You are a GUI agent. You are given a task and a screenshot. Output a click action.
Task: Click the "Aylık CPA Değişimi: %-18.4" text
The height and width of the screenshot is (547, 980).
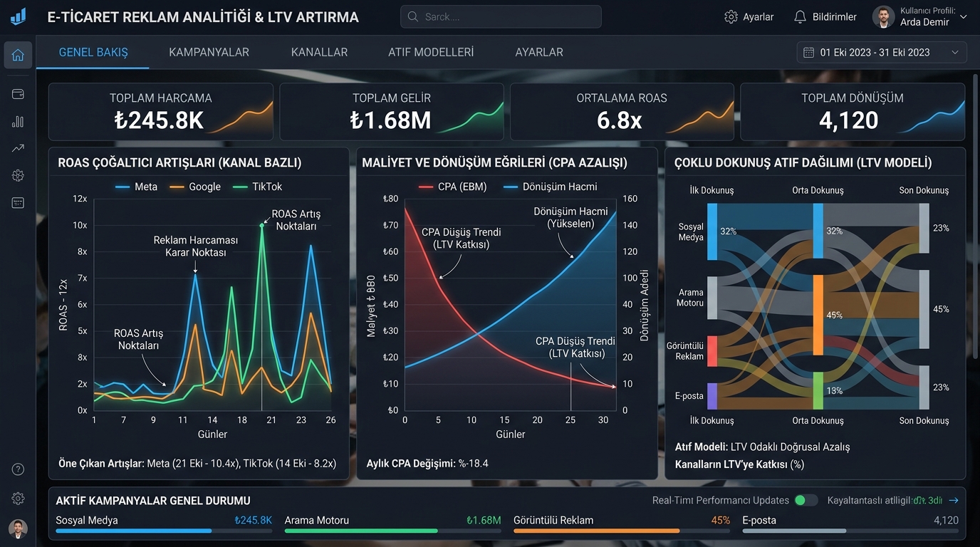427,464
